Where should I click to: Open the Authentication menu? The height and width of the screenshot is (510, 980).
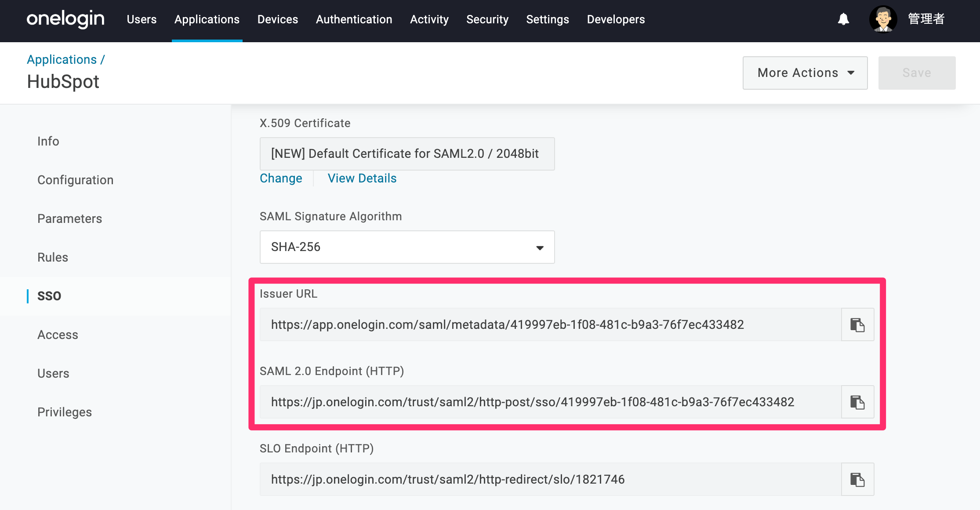pyautogui.click(x=354, y=19)
